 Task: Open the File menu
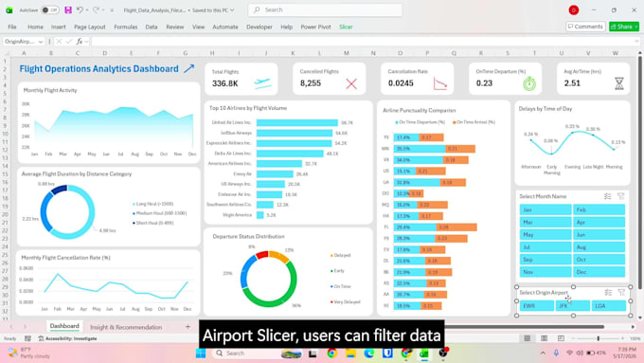[12, 27]
